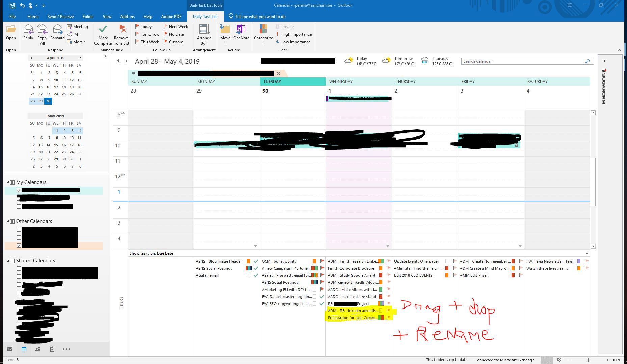This screenshot has height=364, width=627.
Task: Collapse the My Calendars tree group
Action: [8, 182]
